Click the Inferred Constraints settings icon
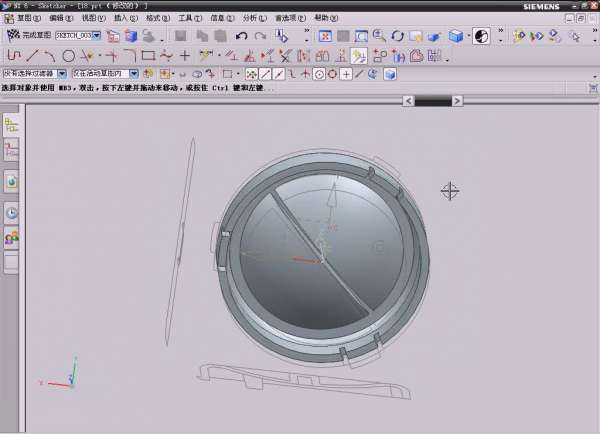Image resolution: width=600 pixels, height=434 pixels. click(x=341, y=56)
